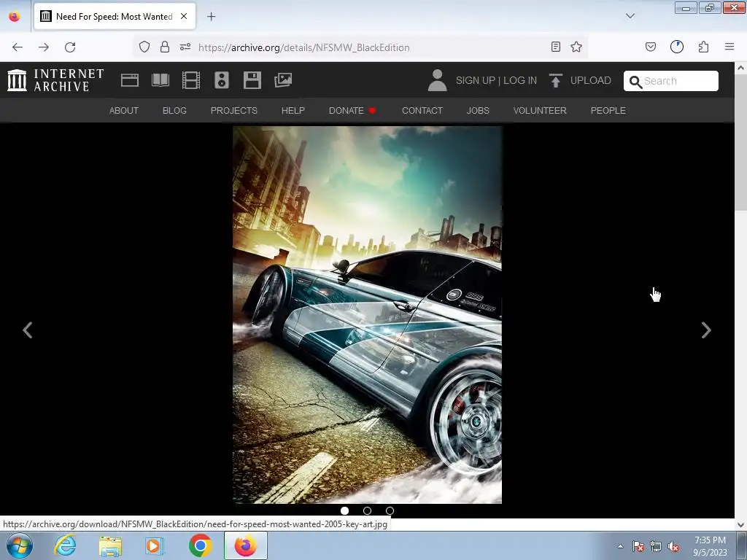Click the SIGN UP link
This screenshot has width=747, height=560.
pyautogui.click(x=476, y=80)
